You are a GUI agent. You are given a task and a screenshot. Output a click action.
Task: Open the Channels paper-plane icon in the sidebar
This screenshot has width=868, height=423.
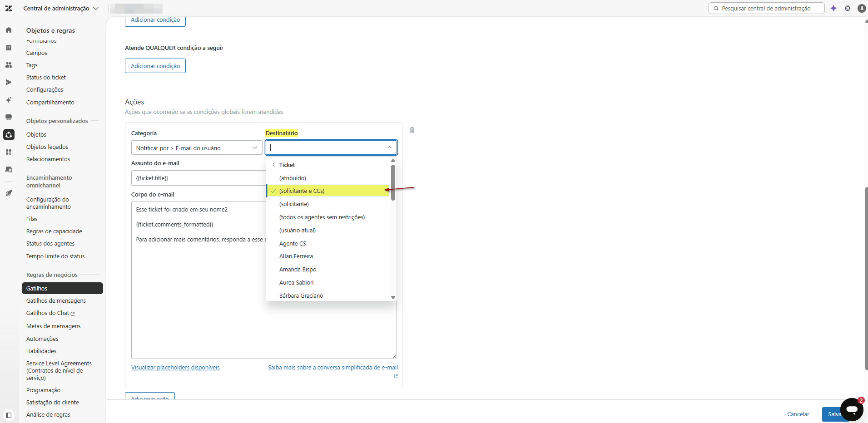coord(9,82)
